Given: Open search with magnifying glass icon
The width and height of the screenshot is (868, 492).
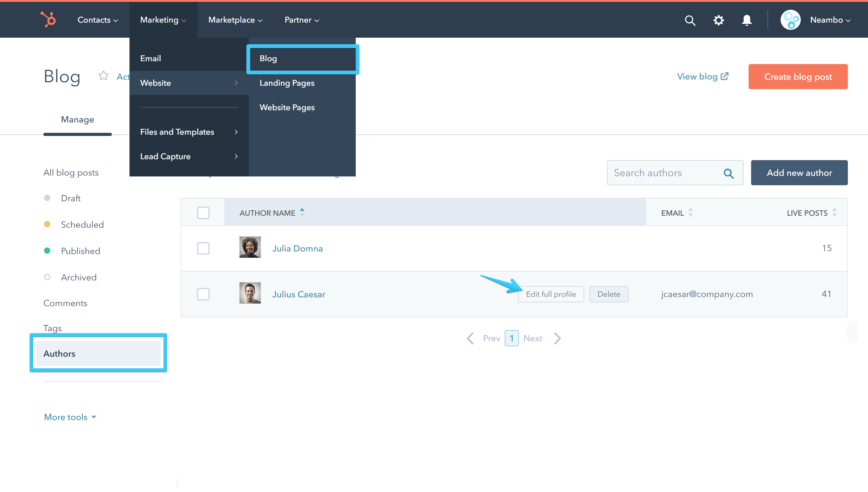Looking at the screenshot, I should [690, 20].
